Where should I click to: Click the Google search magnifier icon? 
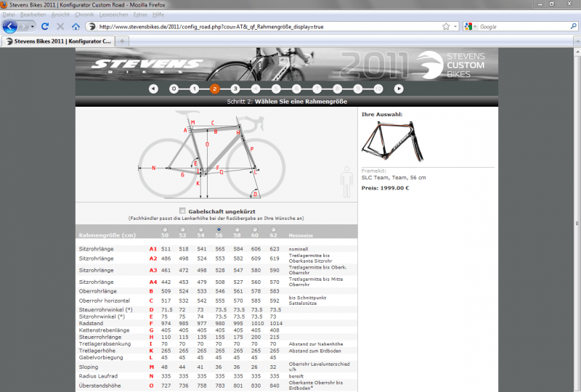(573, 26)
